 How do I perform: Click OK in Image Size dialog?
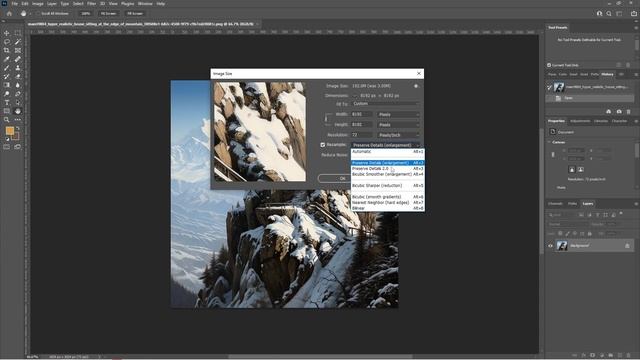[x=342, y=178]
